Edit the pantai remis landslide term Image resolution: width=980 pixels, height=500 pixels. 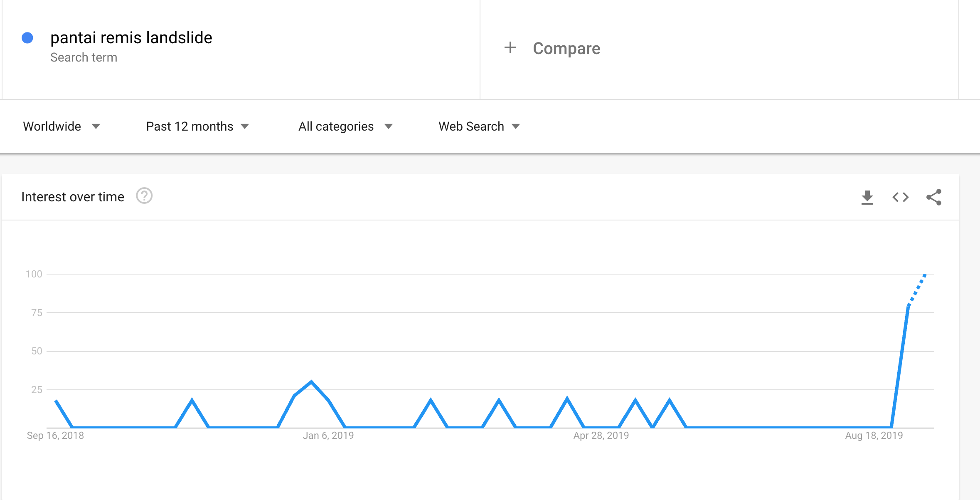point(131,38)
